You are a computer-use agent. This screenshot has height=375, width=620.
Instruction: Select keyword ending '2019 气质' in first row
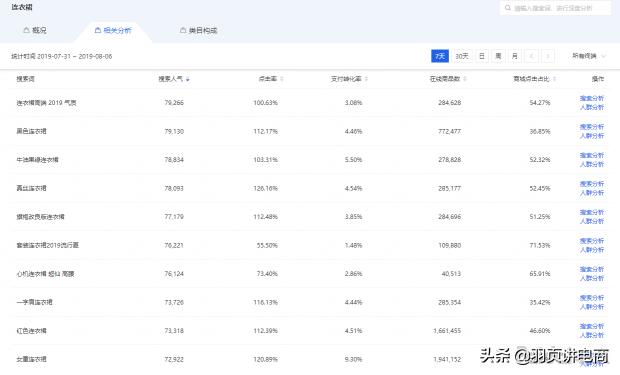[46, 103]
